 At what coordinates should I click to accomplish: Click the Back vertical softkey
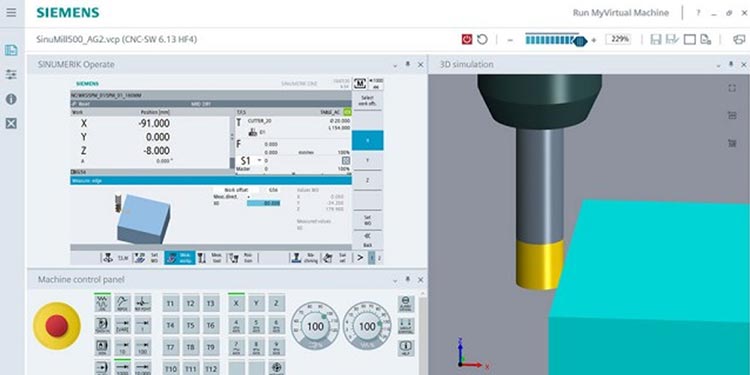(367, 240)
